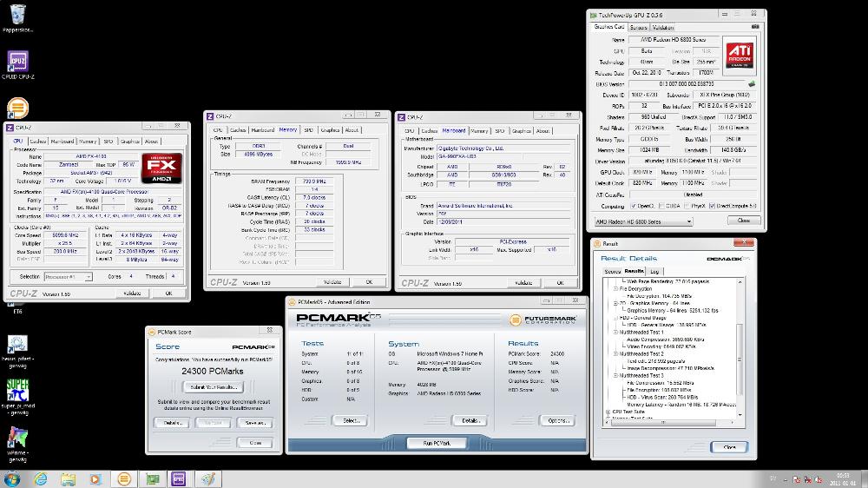Click the volume tray icon
868x488 pixels.
click(819, 479)
